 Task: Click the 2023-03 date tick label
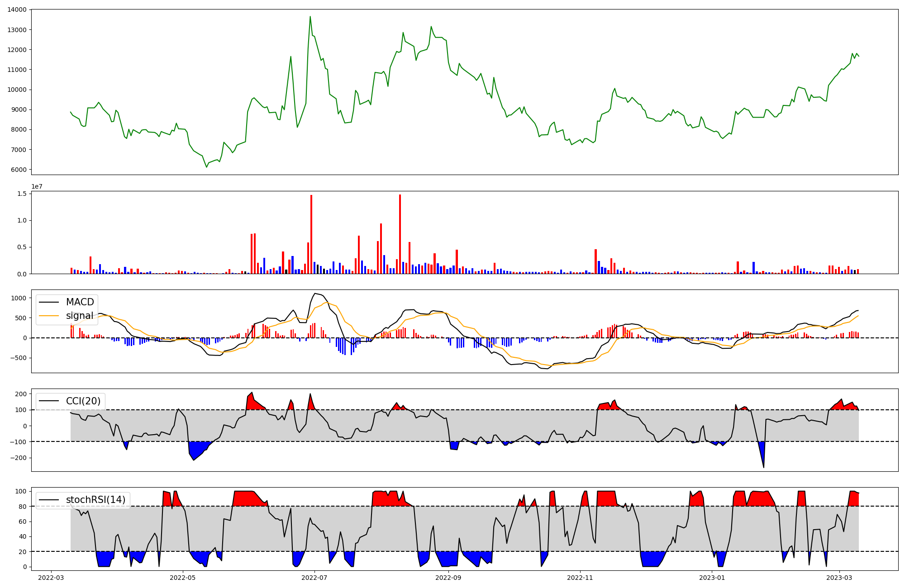[x=839, y=577]
